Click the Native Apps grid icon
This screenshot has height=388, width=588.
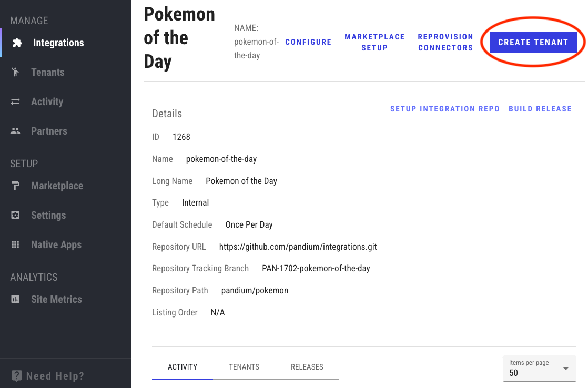click(x=15, y=245)
